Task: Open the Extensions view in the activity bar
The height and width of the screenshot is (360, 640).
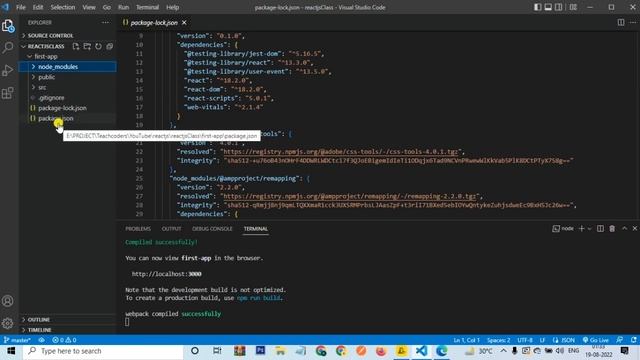Action: pos(8,93)
